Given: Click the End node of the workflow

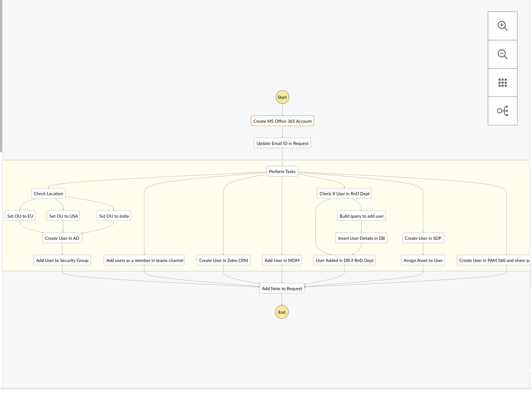Looking at the screenshot, I should point(282,312).
